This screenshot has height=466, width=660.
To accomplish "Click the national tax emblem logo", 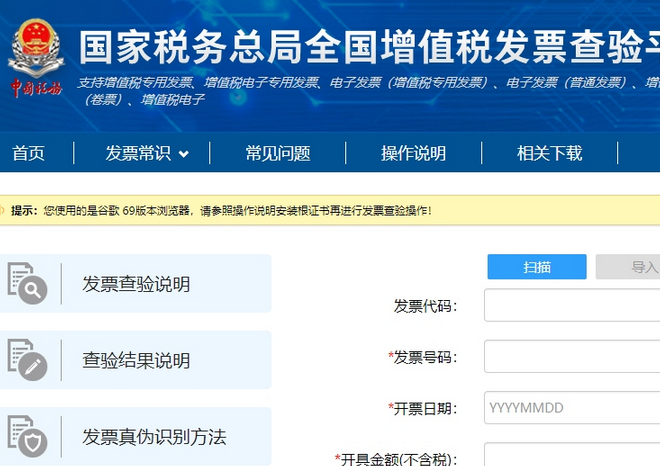I will [x=36, y=58].
